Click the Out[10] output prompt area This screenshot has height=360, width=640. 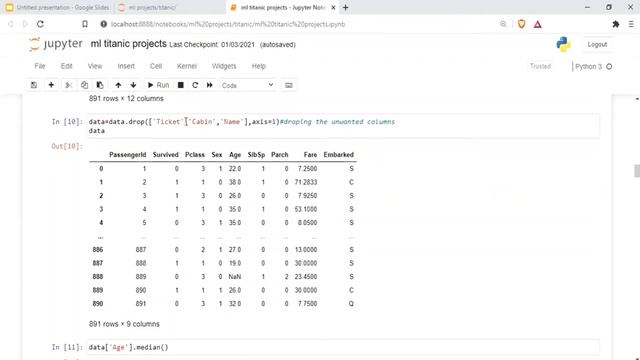(67, 146)
